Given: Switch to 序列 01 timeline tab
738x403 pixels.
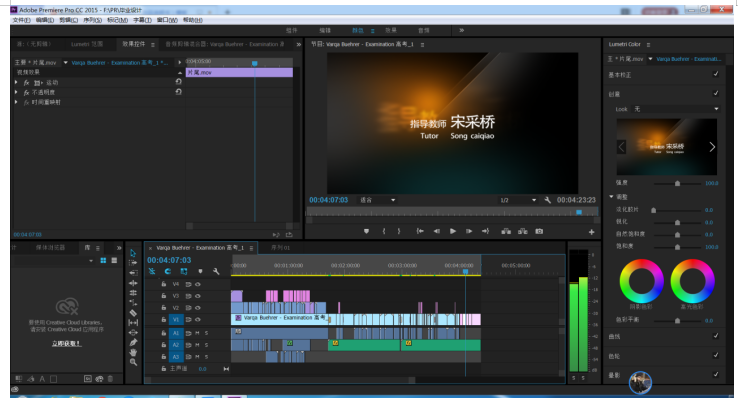Looking at the screenshot, I should 281,248.
